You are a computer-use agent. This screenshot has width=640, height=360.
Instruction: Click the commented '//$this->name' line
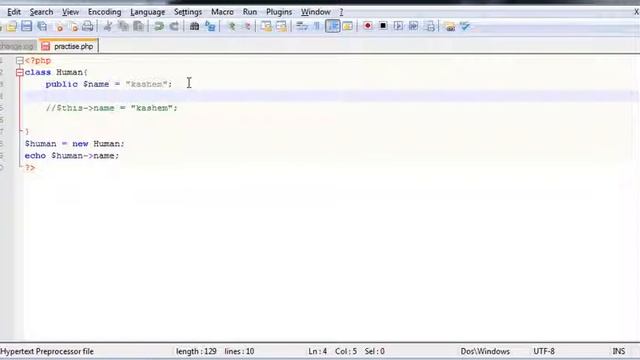[x=111, y=108]
